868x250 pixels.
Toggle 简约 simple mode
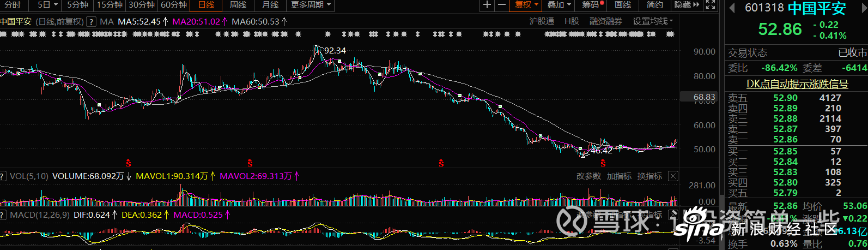(655, 5)
